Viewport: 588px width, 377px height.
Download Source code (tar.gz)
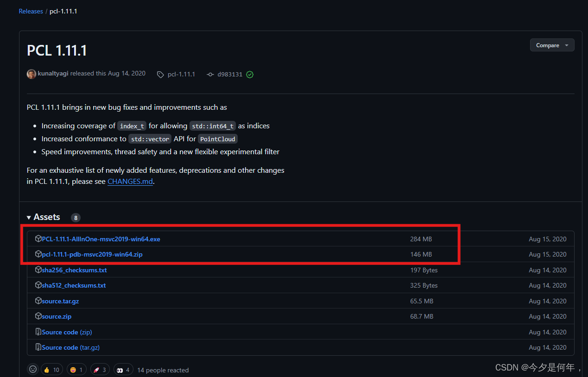(70, 347)
